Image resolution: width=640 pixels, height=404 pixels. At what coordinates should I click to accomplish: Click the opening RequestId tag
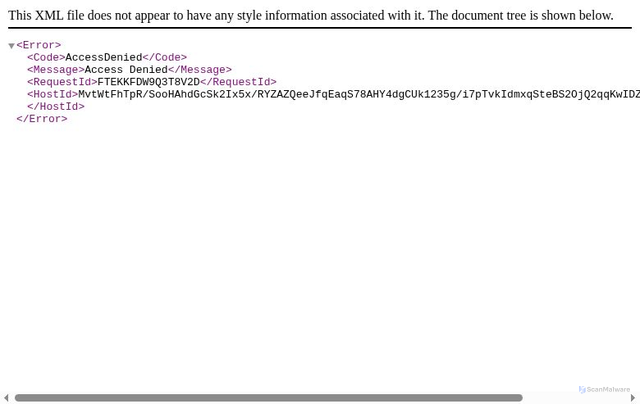62,82
